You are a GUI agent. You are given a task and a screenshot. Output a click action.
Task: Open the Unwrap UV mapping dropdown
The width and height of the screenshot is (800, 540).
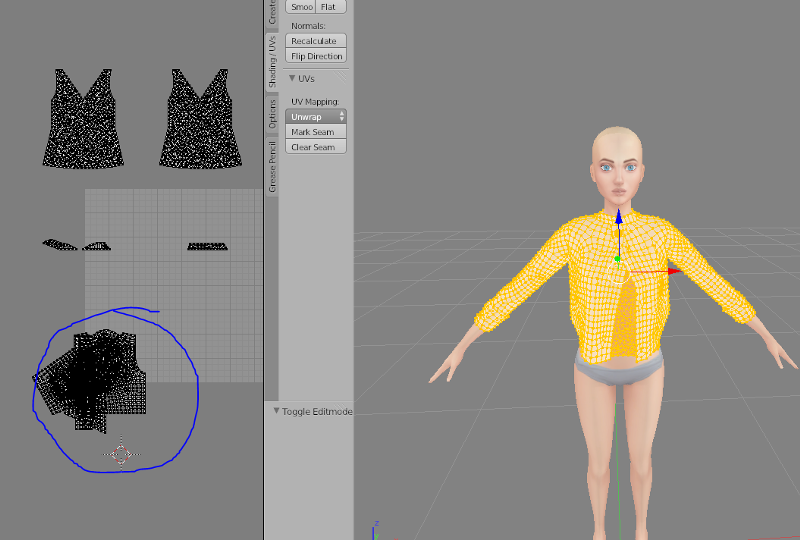tap(316, 117)
